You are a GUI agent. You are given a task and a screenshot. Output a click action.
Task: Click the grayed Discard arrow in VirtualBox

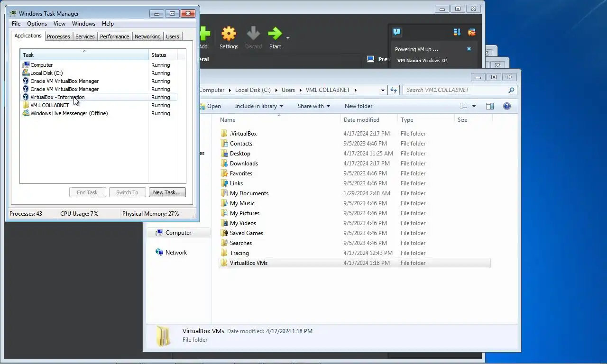pos(253,33)
